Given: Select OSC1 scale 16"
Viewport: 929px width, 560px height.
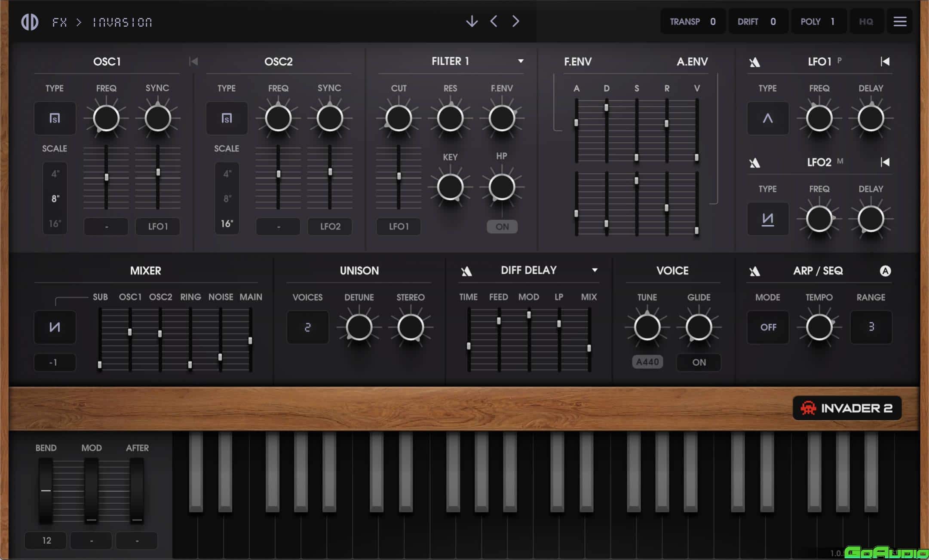Looking at the screenshot, I should (55, 223).
